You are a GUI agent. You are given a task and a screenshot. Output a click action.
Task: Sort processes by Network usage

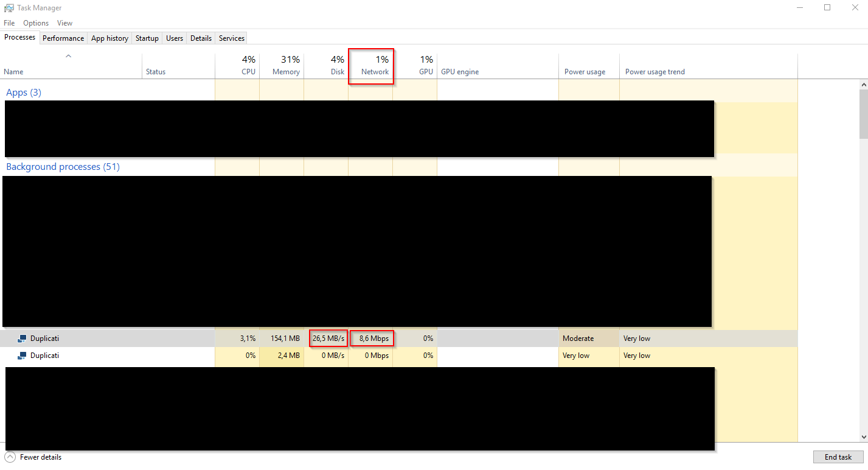pyautogui.click(x=374, y=65)
